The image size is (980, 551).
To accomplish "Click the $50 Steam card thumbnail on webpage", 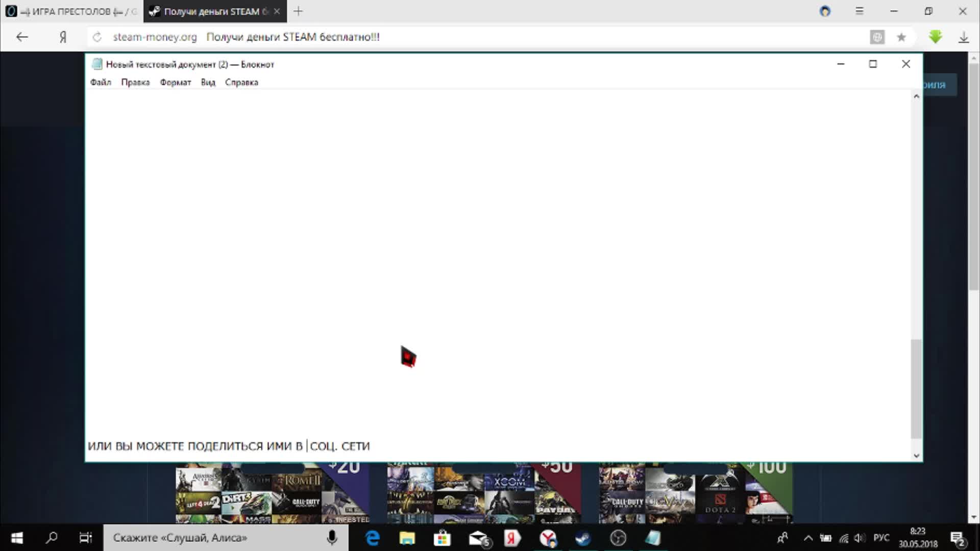I will pyautogui.click(x=484, y=493).
